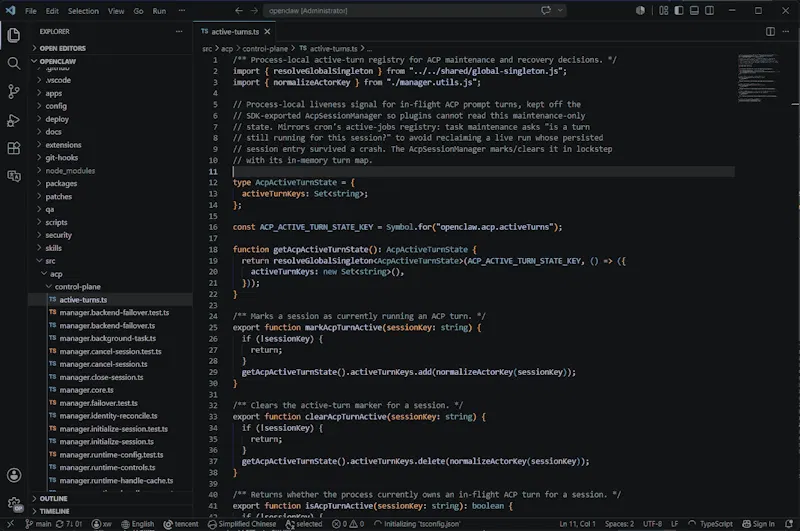Toggle the Primary Side Bar
This screenshot has height=531, width=800.
click(x=679, y=10)
